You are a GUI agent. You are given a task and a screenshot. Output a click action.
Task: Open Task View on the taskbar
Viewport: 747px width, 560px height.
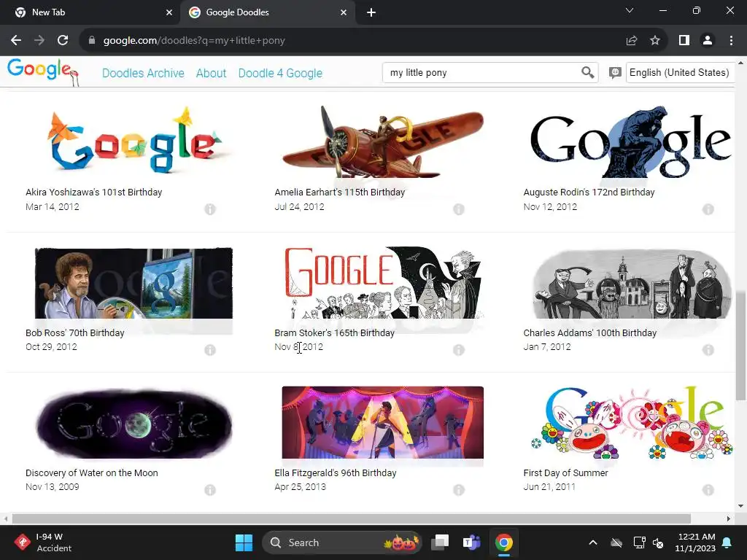pyautogui.click(x=440, y=542)
